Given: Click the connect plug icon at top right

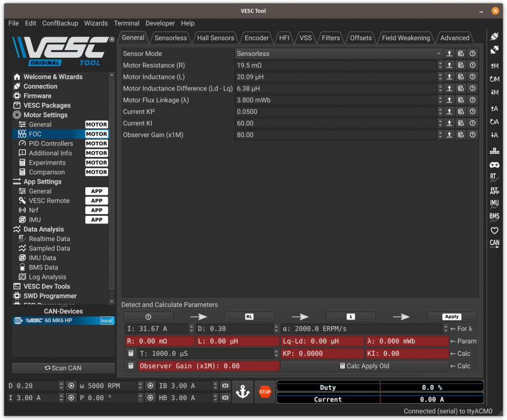Looking at the screenshot, I should [x=494, y=37].
